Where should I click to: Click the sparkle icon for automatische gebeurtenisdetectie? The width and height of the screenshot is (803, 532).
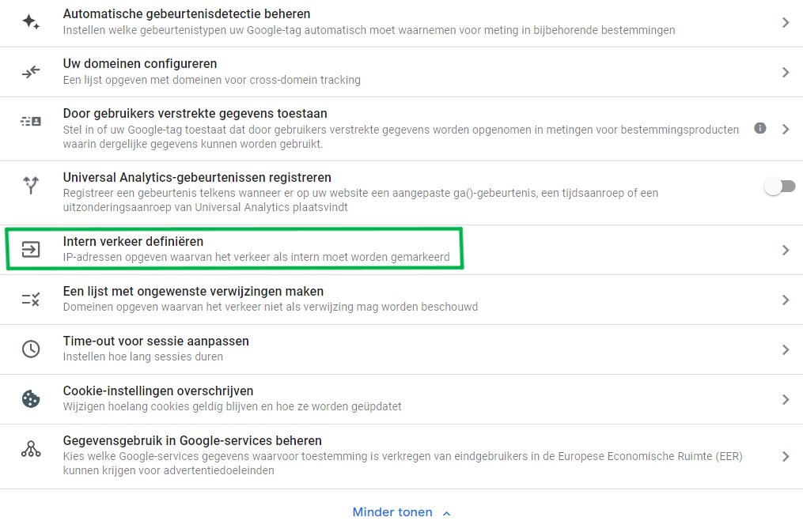[31, 22]
